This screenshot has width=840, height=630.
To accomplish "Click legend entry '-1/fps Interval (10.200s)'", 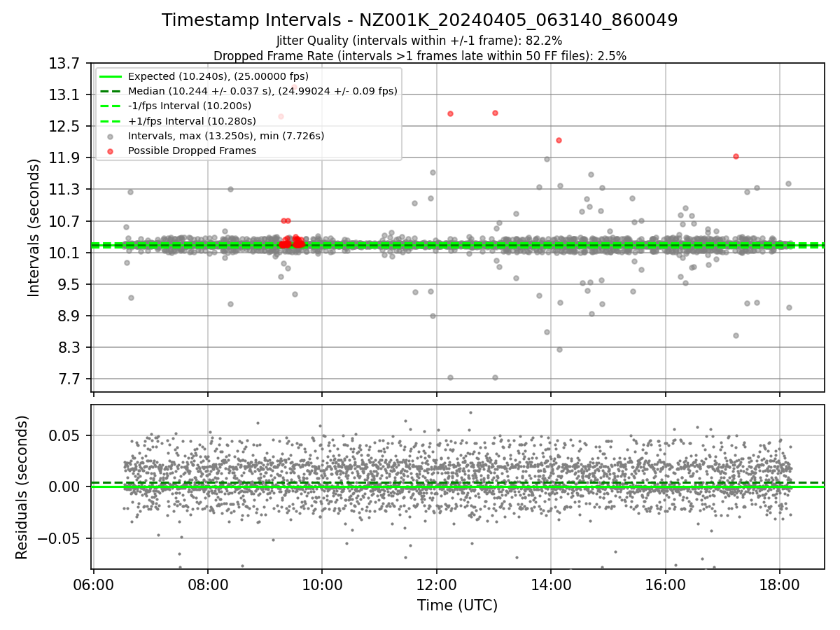I will 190,106.
